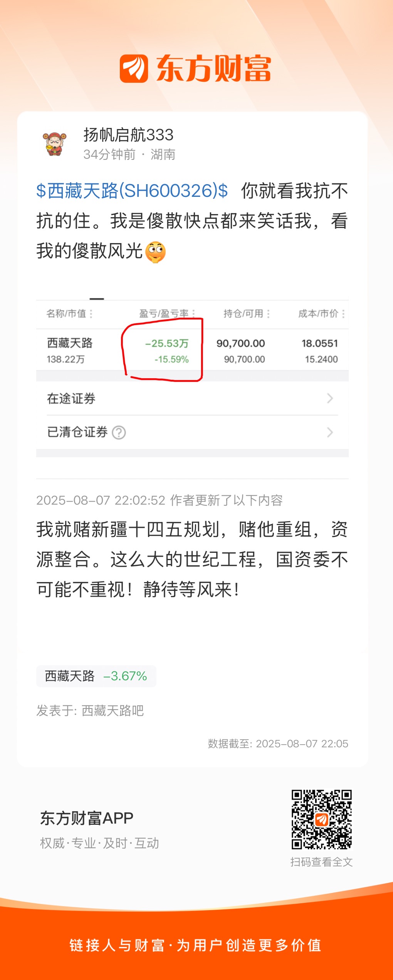Click the 扬帆启航333 username
The width and height of the screenshot is (393, 980).
click(128, 135)
